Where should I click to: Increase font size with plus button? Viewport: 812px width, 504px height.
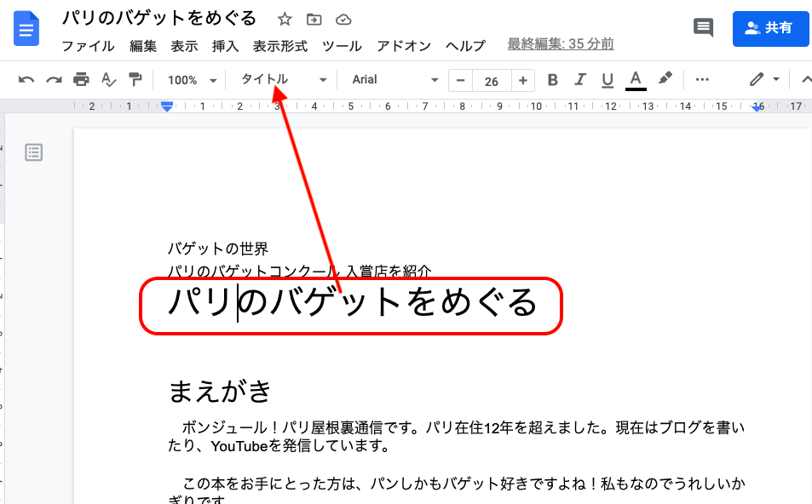click(x=523, y=81)
